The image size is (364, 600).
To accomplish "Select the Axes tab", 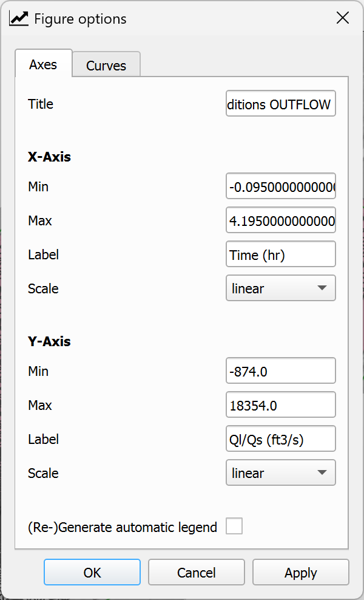I will coord(43,64).
